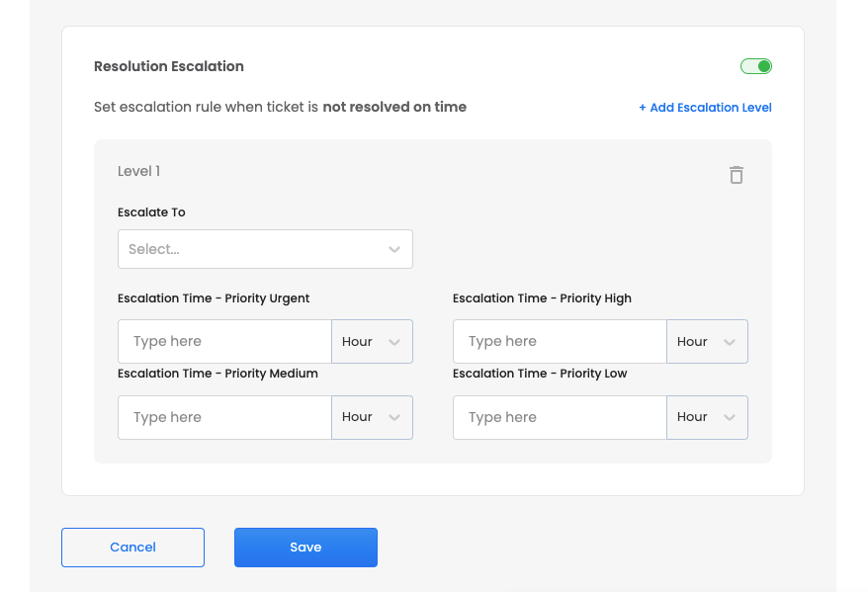
Task: Expand the Hour unit dropdown for Priority High
Action: 707,341
